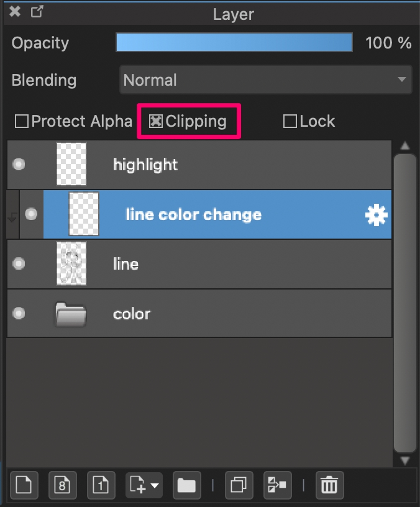This screenshot has height=507, width=420.
Task: Enable the Protect Alpha checkbox
Action: [22, 121]
